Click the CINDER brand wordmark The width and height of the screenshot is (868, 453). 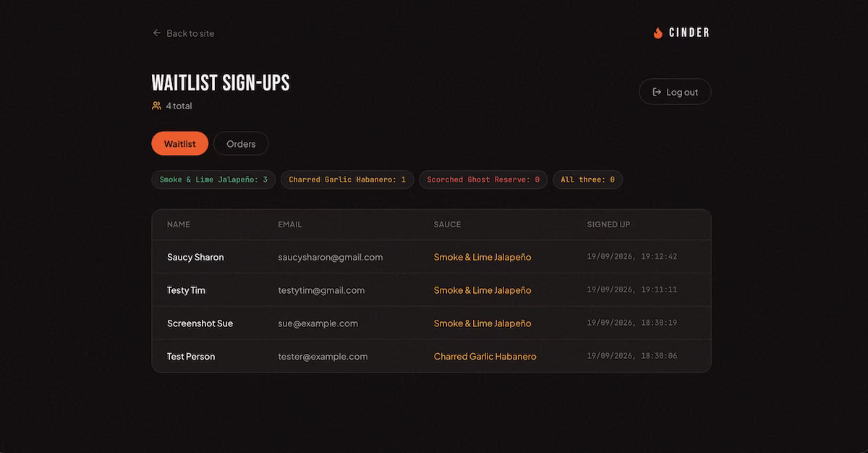(689, 33)
